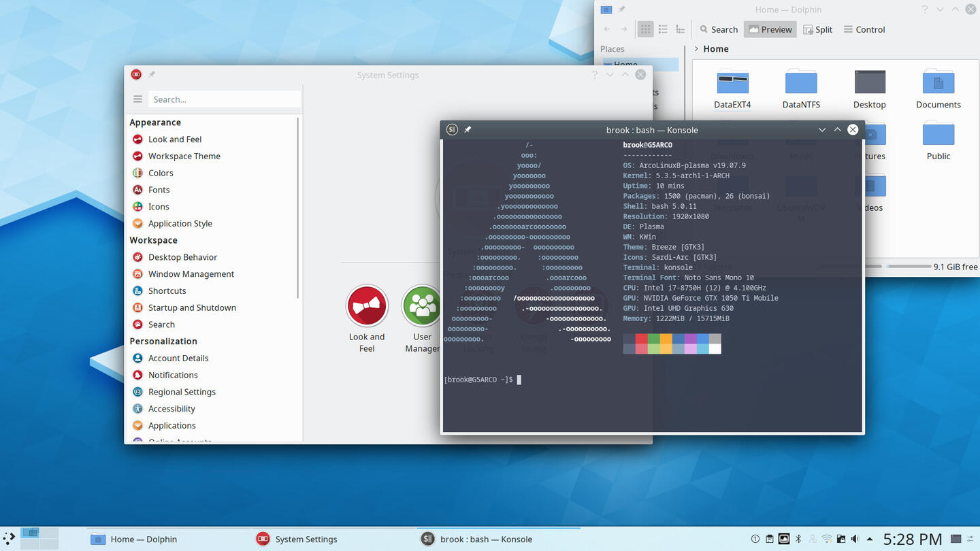Open Bluetooth icon in system tray
This screenshot has width=980, height=551.
(x=799, y=539)
